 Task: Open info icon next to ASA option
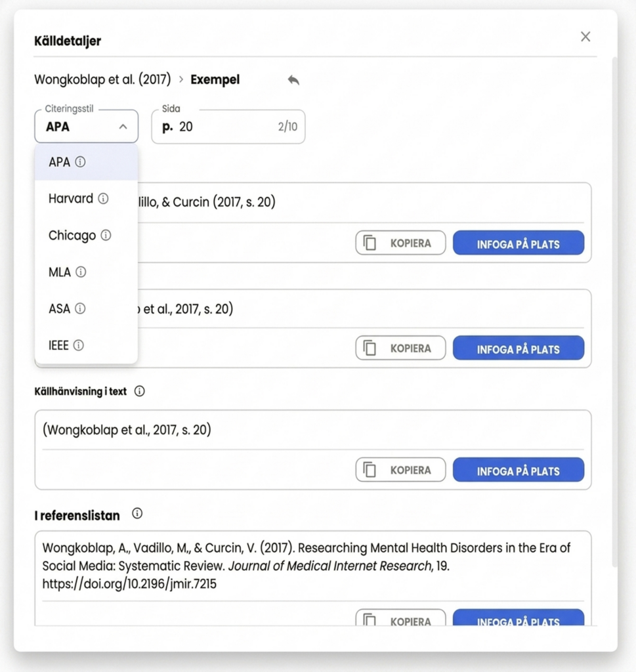tap(80, 308)
